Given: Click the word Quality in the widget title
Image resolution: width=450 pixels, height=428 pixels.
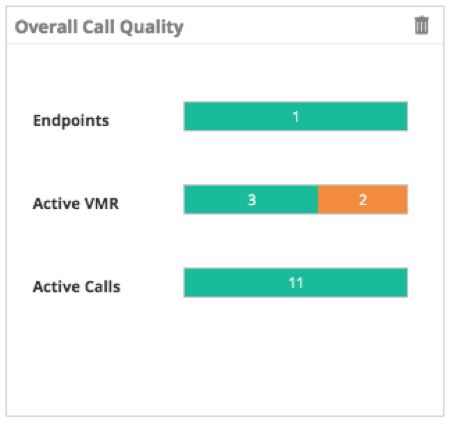Looking at the screenshot, I should tap(152, 28).
